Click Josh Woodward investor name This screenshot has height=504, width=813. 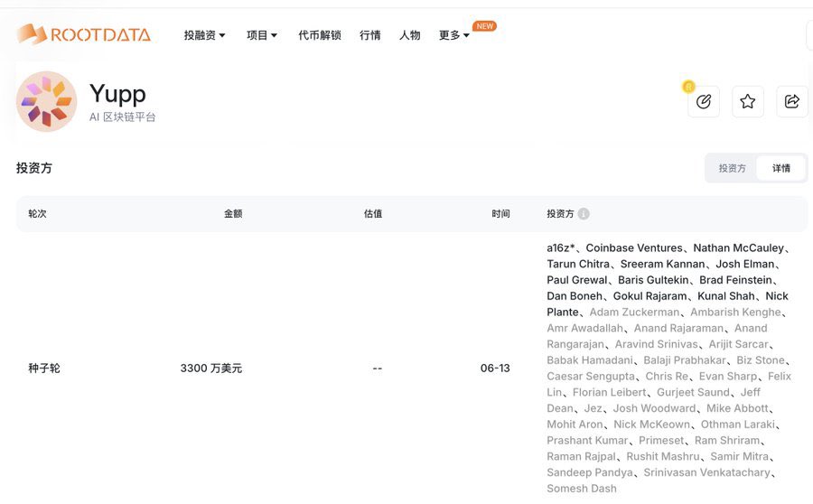coord(654,408)
